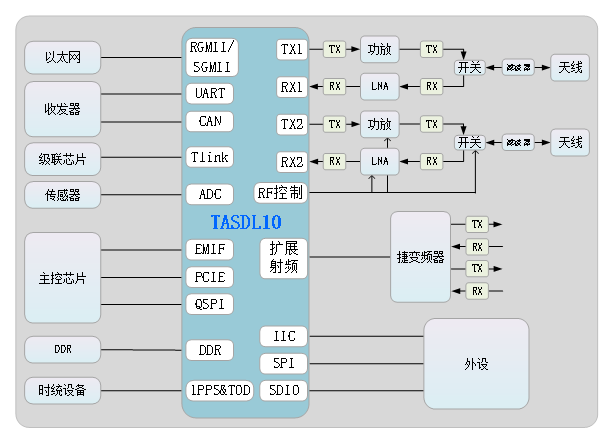Select the 捷变频器 block
Screen dimensions: 614x444
[420, 257]
